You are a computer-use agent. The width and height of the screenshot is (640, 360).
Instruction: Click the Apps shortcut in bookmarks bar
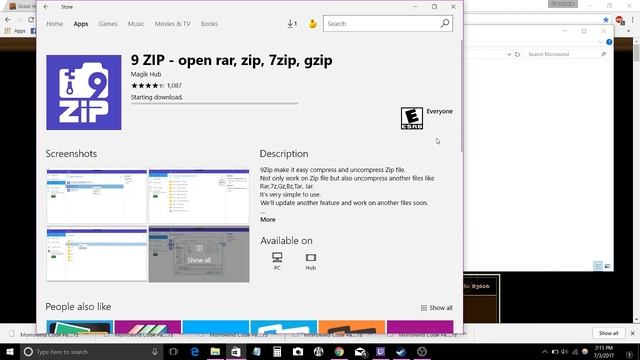(x=16, y=31)
